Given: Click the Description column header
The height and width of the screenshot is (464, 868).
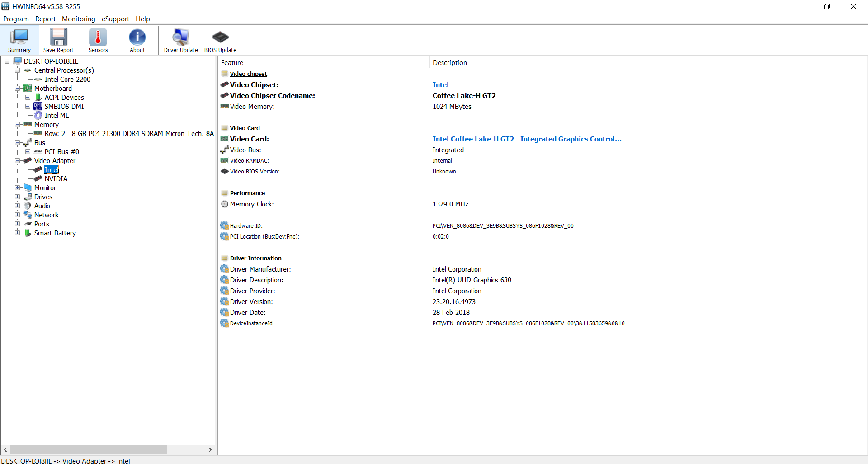Looking at the screenshot, I should coord(531,63).
